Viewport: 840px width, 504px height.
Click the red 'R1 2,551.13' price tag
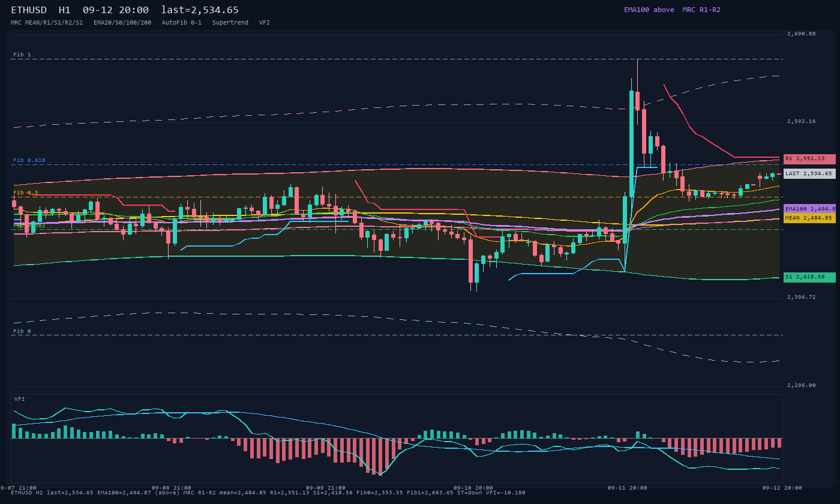coord(809,159)
